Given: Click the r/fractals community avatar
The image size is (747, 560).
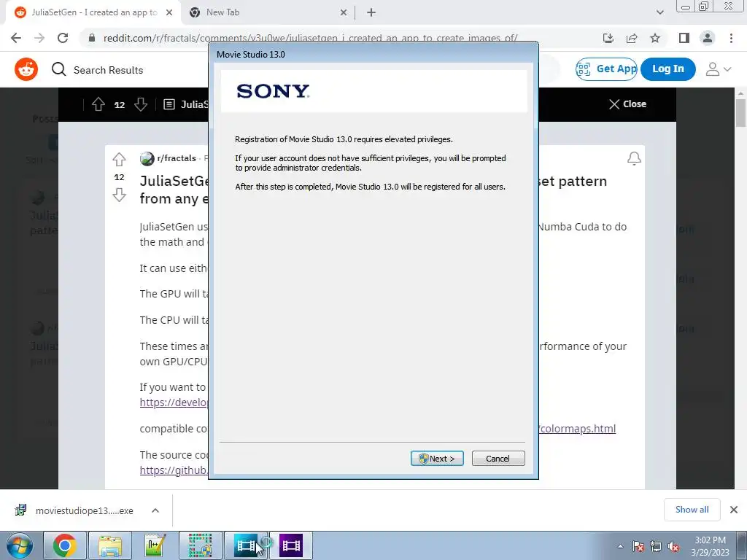Looking at the screenshot, I should point(147,158).
